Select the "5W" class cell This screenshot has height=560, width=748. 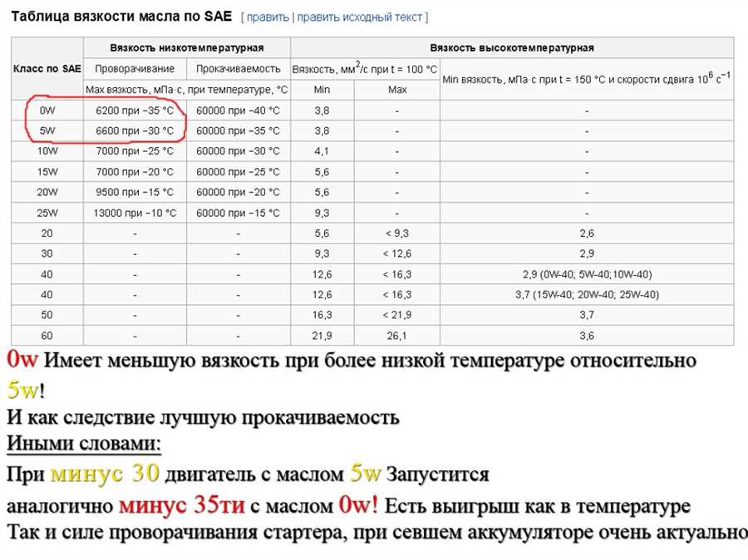[x=47, y=130]
